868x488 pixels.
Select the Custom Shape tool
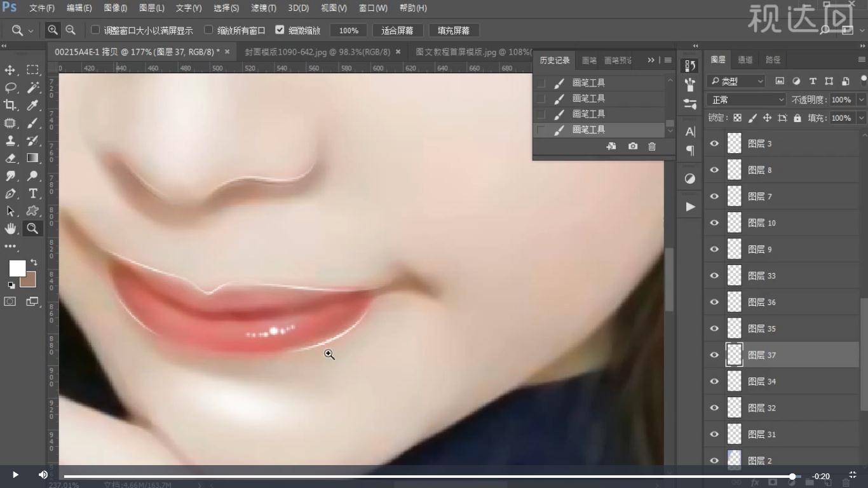pos(32,211)
